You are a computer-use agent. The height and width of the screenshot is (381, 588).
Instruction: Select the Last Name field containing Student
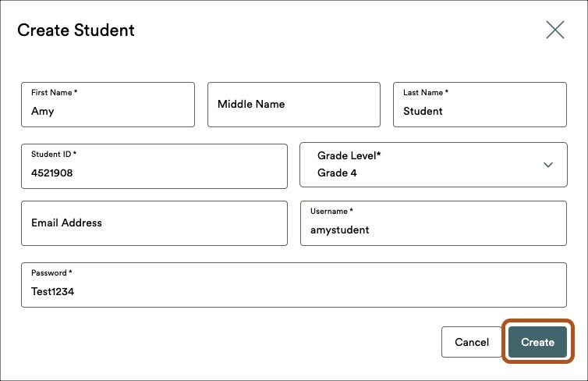(480, 105)
